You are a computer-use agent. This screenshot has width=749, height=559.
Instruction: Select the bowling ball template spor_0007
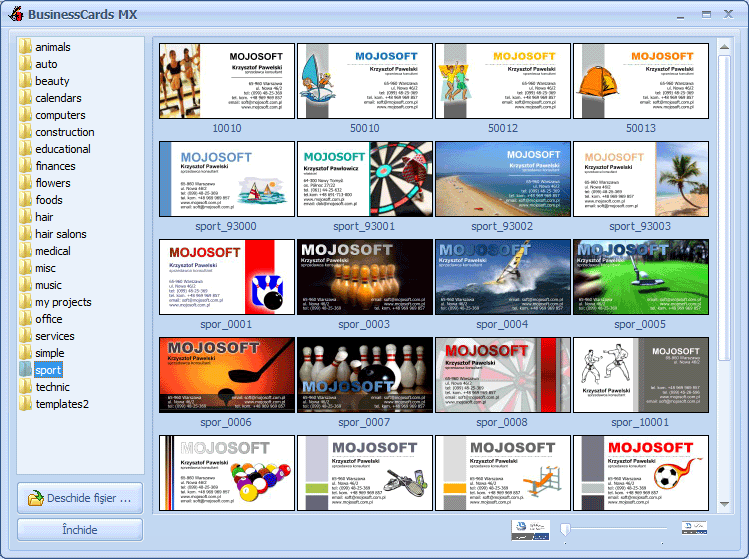click(365, 375)
